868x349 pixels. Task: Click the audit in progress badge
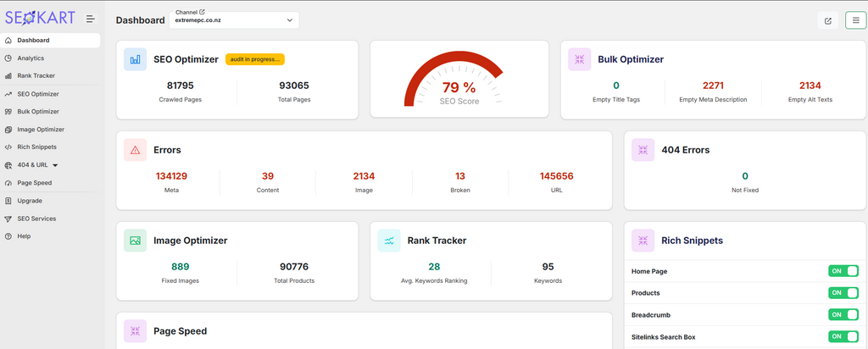click(254, 59)
